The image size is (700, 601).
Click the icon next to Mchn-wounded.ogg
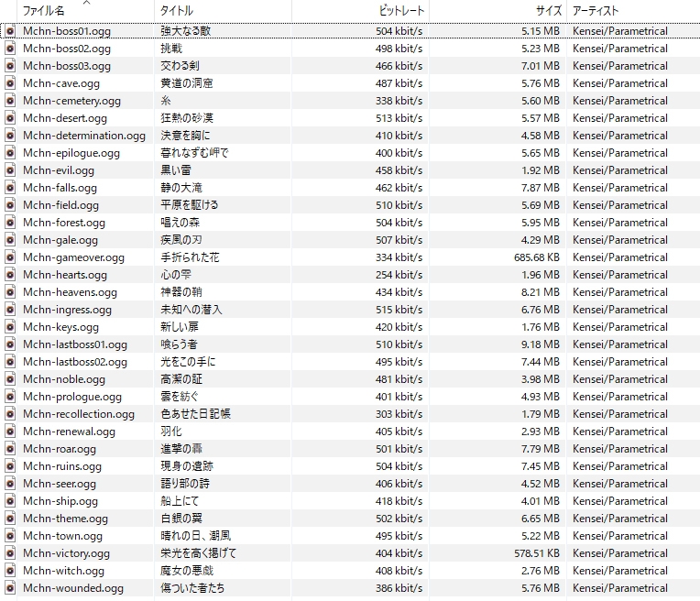[10, 588]
